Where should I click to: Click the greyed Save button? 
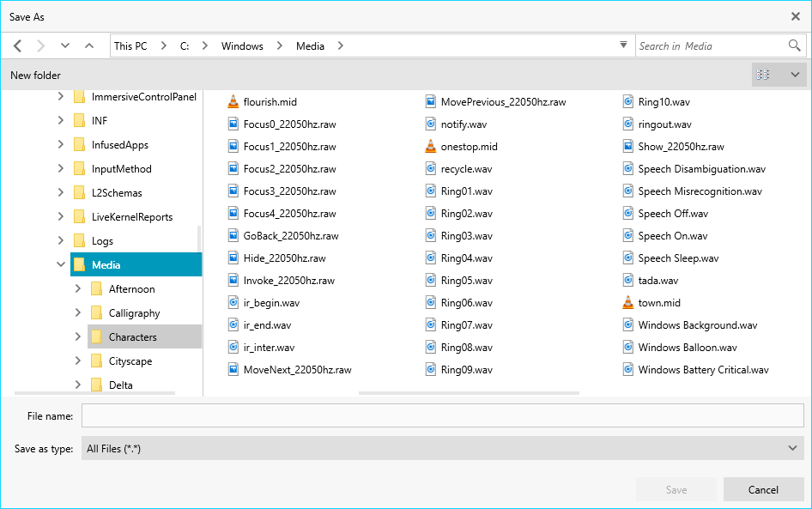click(x=676, y=489)
